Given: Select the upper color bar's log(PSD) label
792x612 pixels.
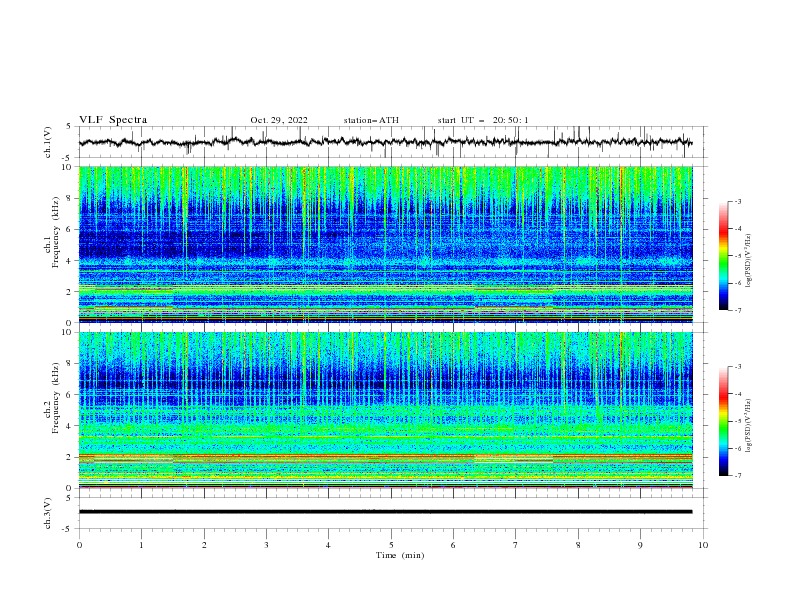Looking at the screenshot, I should tap(749, 261).
